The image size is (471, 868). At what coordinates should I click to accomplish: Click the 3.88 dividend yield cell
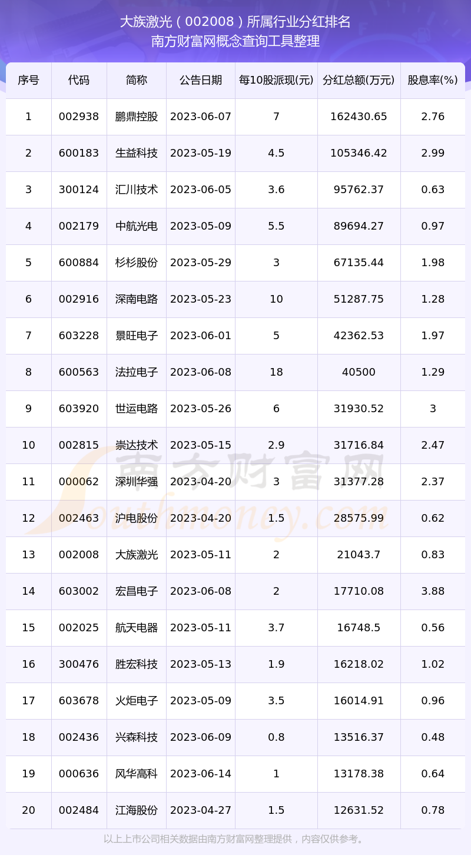tap(433, 591)
